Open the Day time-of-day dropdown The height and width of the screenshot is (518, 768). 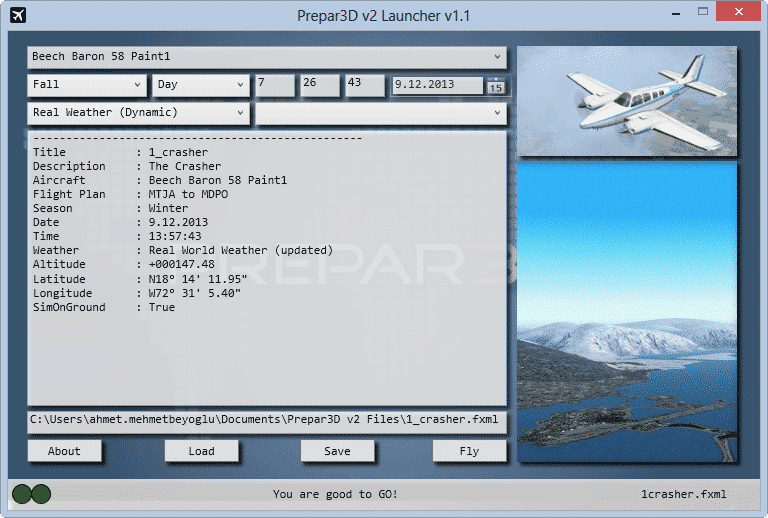(x=200, y=85)
